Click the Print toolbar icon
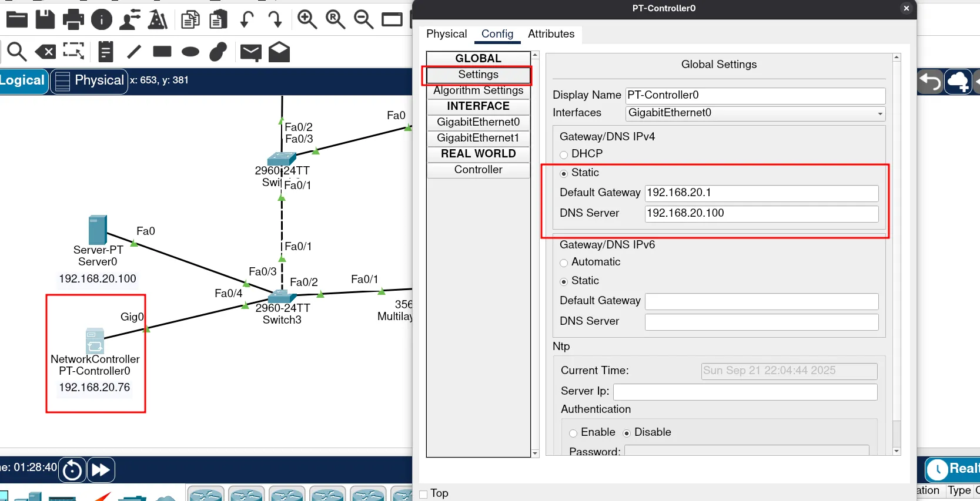 click(x=73, y=19)
